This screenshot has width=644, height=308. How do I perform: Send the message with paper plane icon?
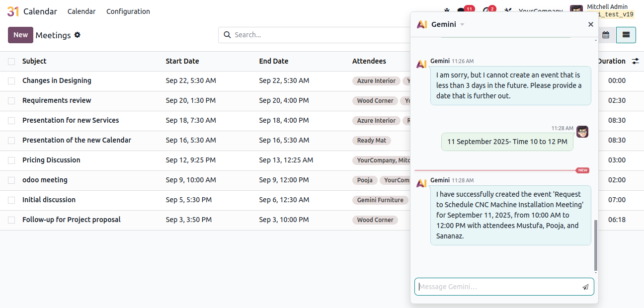click(x=585, y=287)
